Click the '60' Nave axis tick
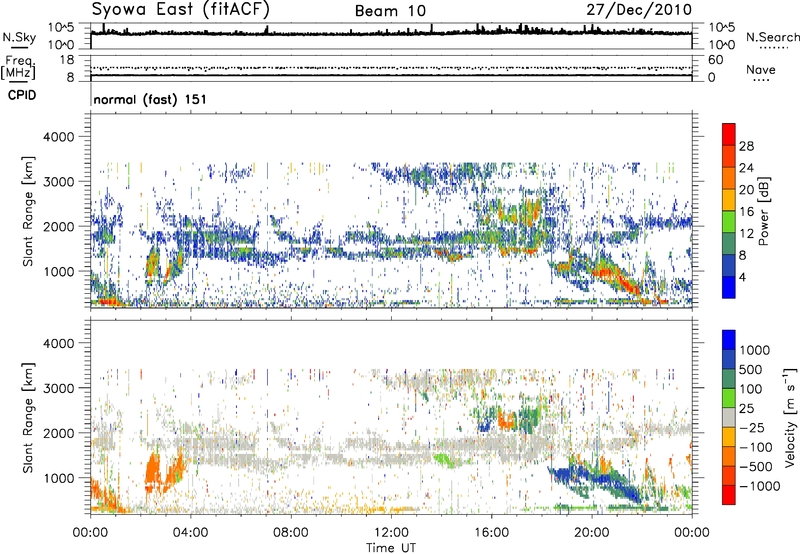Image resolution: width=800 pixels, height=554 pixels. 715,60
